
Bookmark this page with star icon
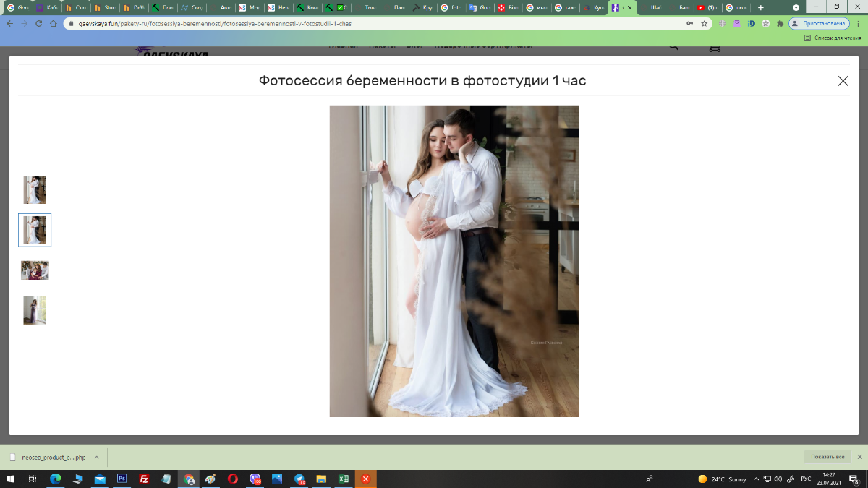click(704, 23)
